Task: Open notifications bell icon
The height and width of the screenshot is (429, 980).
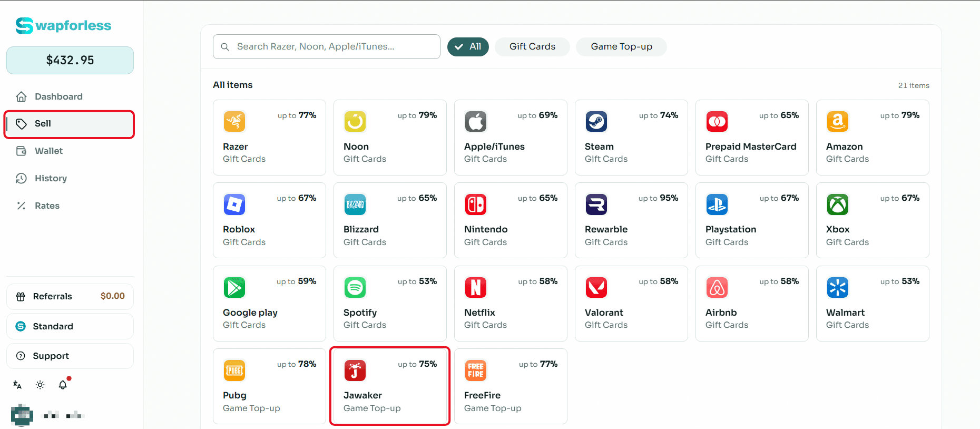Action: click(63, 385)
